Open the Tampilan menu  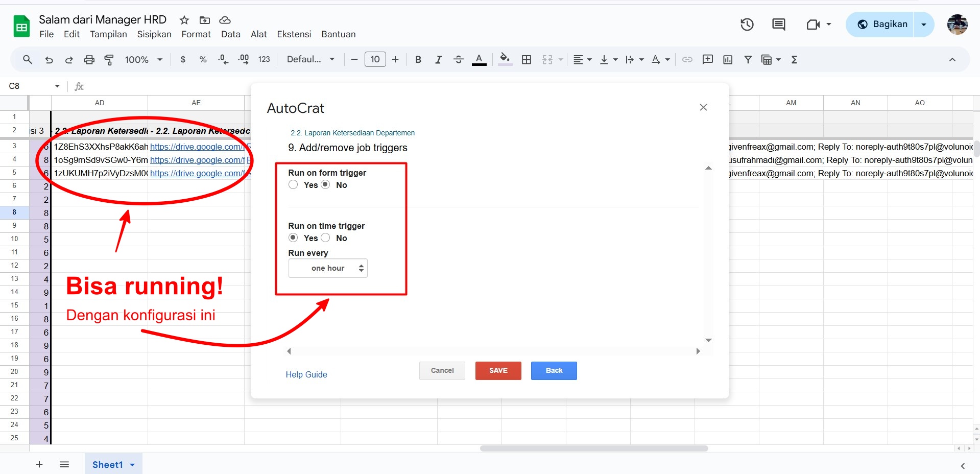[x=108, y=34]
